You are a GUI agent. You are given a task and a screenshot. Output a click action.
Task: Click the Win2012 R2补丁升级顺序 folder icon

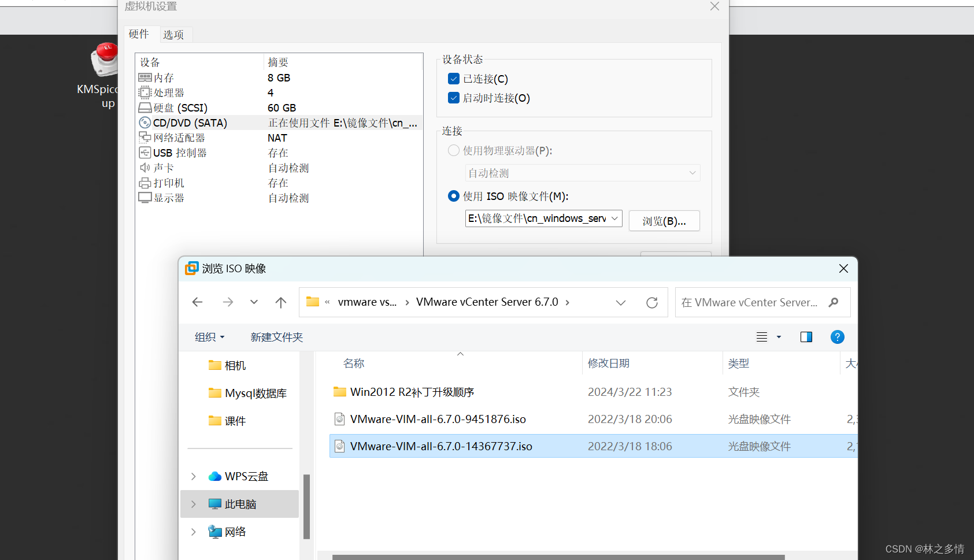(340, 392)
